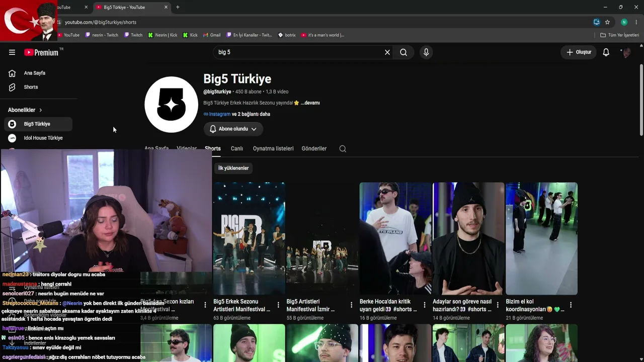Bookmark this page with the star
644x362 pixels.
(x=607, y=22)
